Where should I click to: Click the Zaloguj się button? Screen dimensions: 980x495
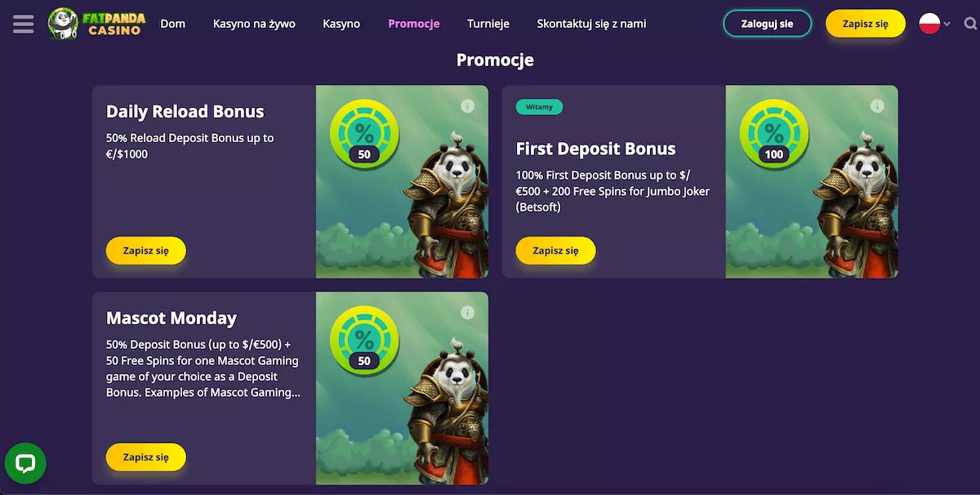click(767, 24)
